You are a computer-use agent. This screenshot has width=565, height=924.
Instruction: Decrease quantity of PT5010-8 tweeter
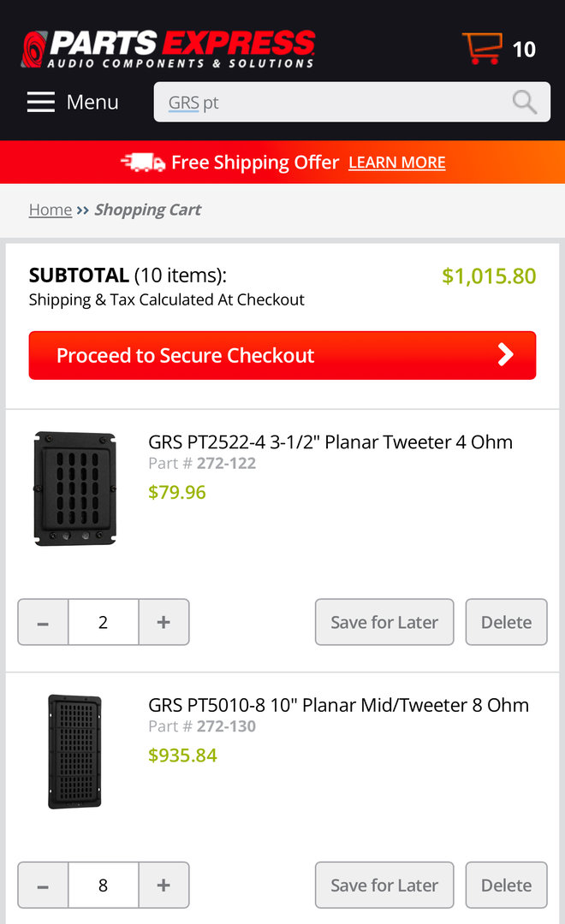point(43,885)
